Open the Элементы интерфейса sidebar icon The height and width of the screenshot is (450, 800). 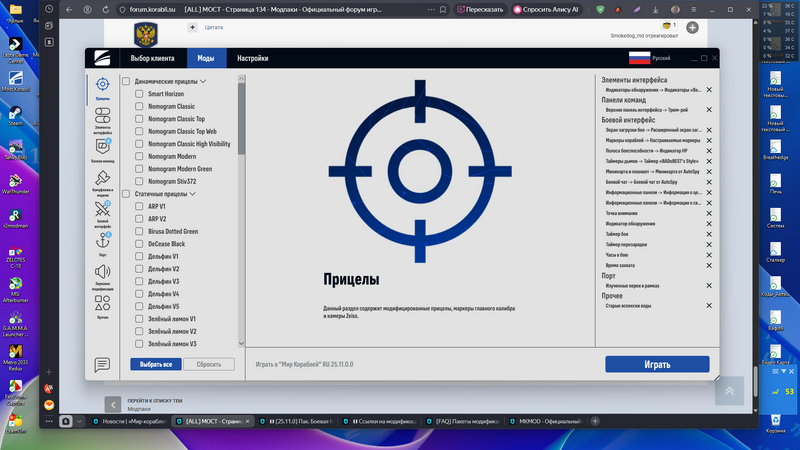click(102, 118)
